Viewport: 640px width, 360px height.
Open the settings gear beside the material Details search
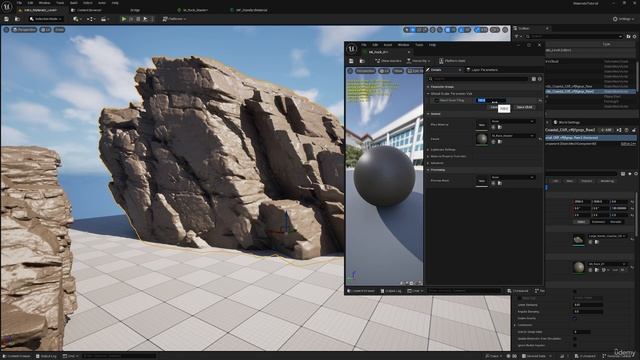click(540, 79)
